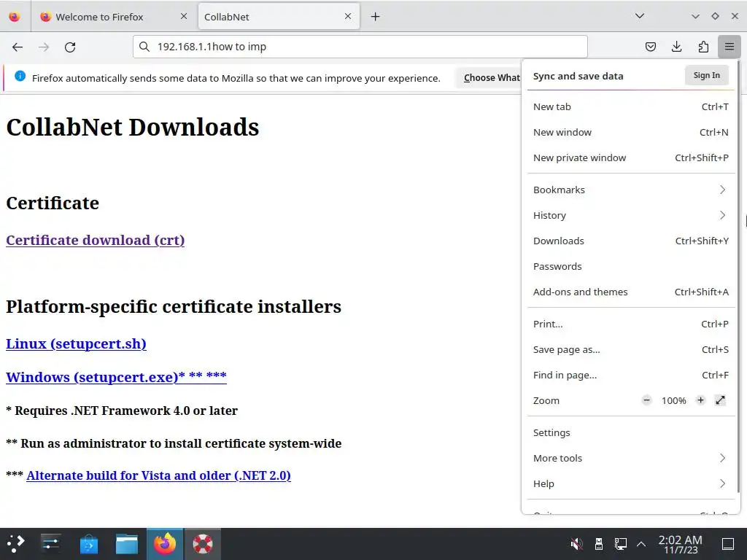Open removable devices tray icon

pyautogui.click(x=599, y=543)
